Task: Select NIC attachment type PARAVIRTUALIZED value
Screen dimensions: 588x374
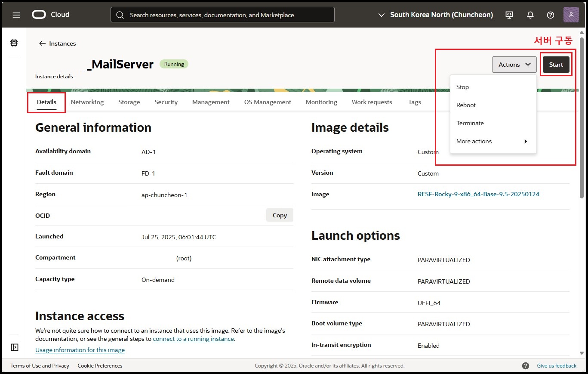Action: 443,260
